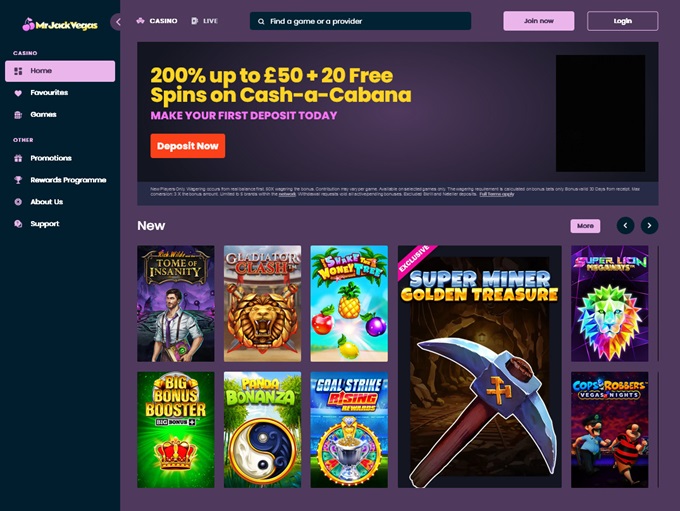
Task: Collapse the sidebar with the chevron arrow
Action: click(x=118, y=22)
